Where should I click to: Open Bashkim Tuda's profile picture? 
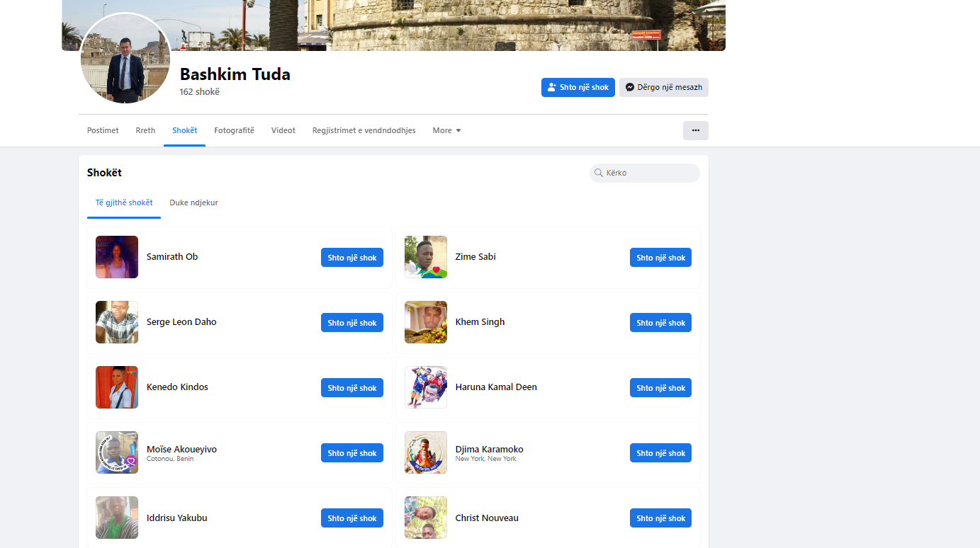coord(125,59)
